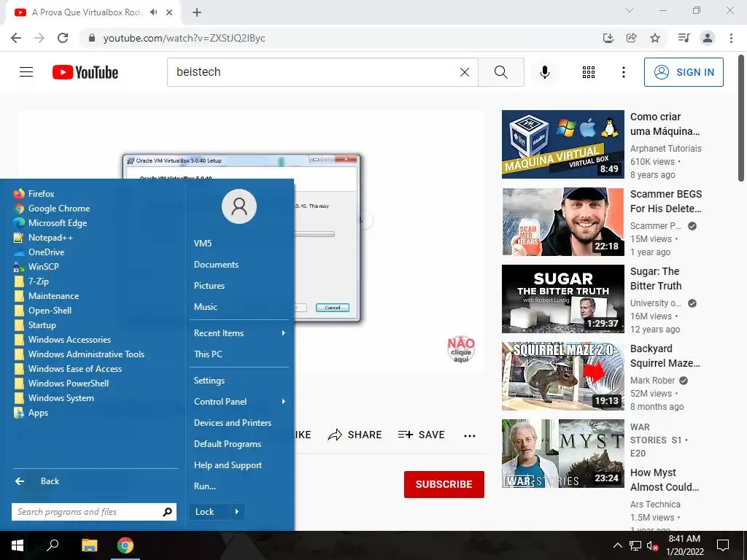747x560 pixels.
Task: Clear the YouTube search box text
Action: (465, 72)
